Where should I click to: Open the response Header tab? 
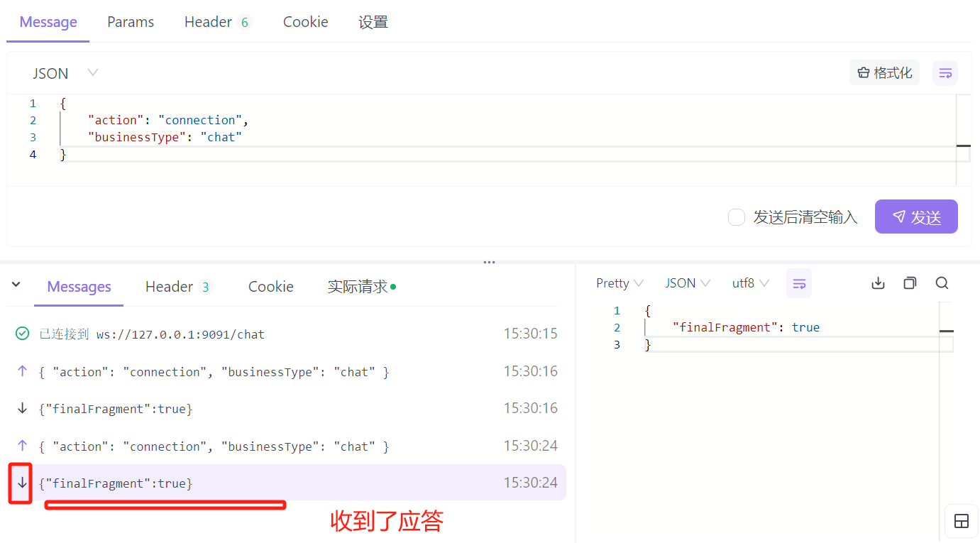179,287
